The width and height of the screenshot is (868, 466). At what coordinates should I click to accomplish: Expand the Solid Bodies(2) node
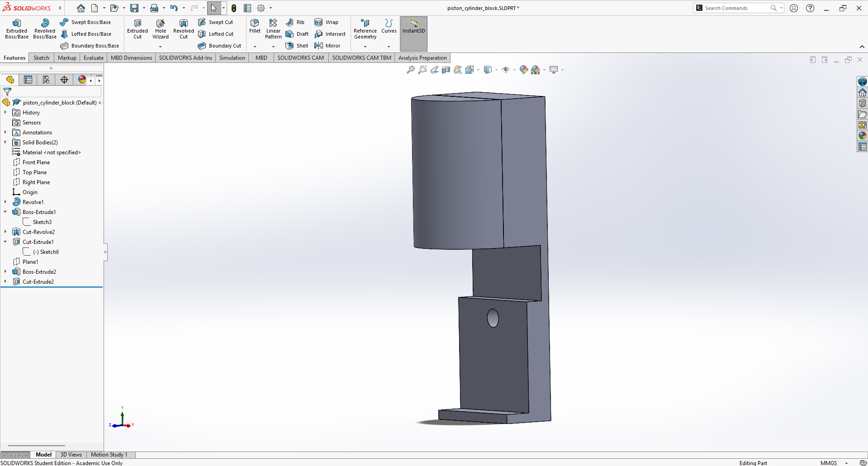tap(5, 142)
